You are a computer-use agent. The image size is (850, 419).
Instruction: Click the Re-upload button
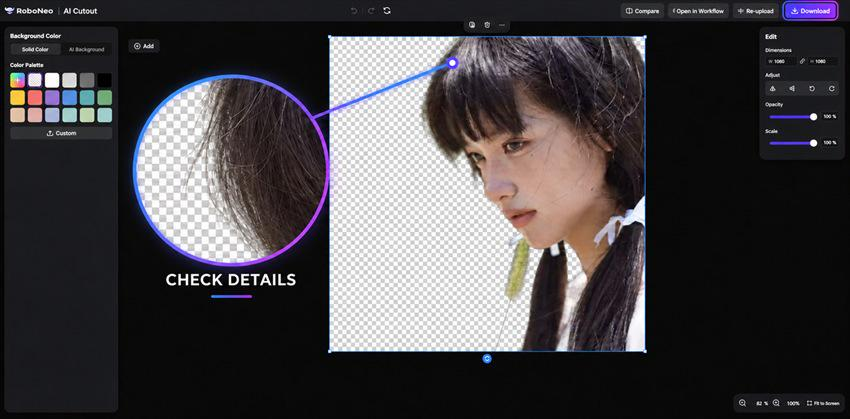pos(756,11)
